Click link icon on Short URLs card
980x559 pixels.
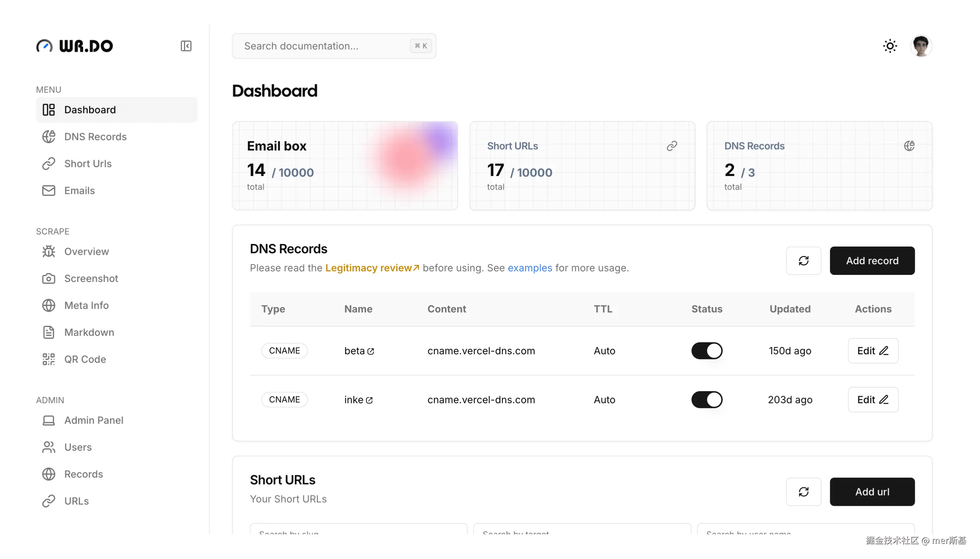coord(672,146)
